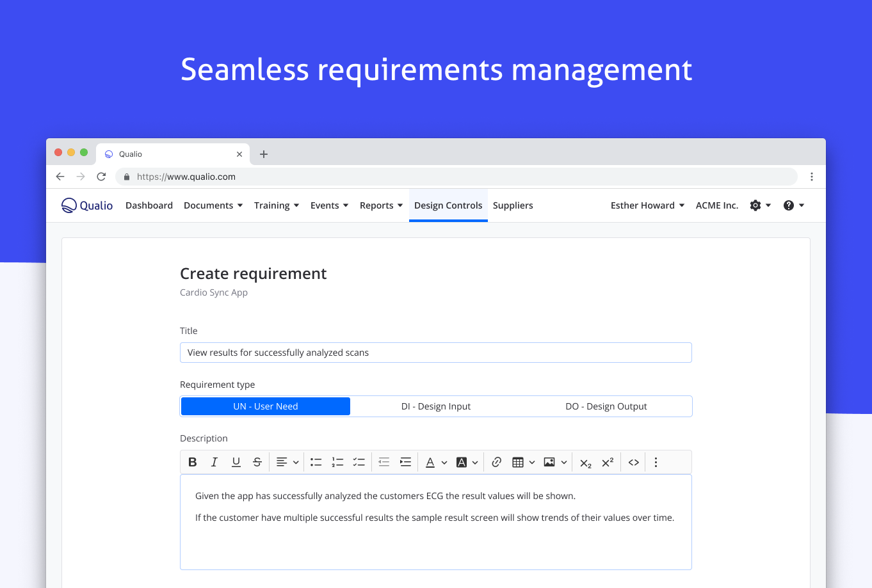Select DO - Design Output requirement type
The height and width of the screenshot is (588, 872).
pyautogui.click(x=606, y=406)
